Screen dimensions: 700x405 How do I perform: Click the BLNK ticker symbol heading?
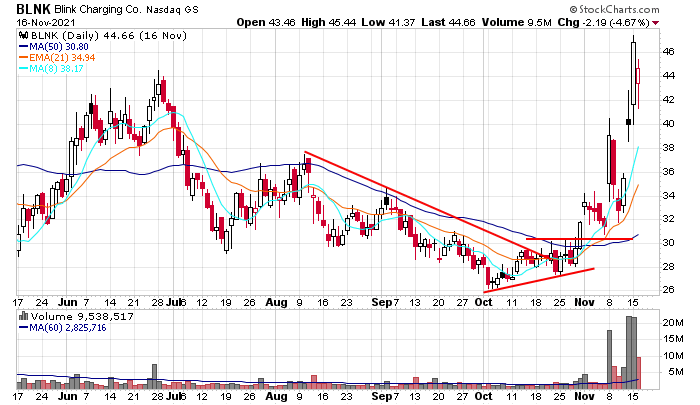[34, 9]
